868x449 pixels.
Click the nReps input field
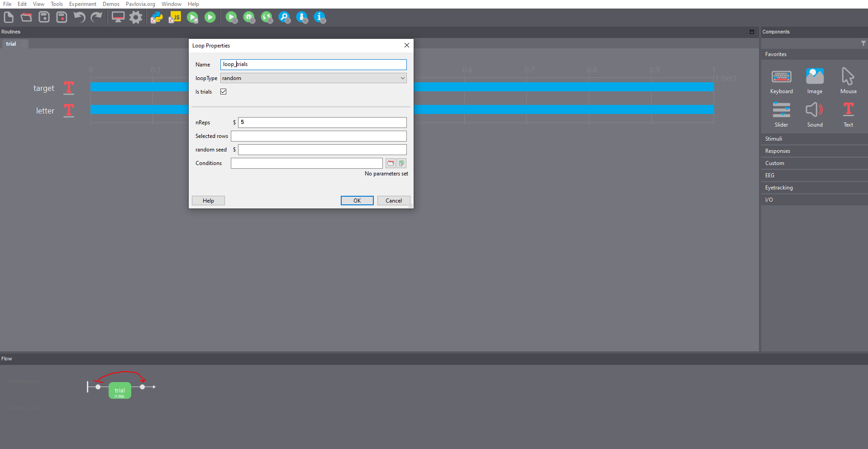pyautogui.click(x=322, y=123)
